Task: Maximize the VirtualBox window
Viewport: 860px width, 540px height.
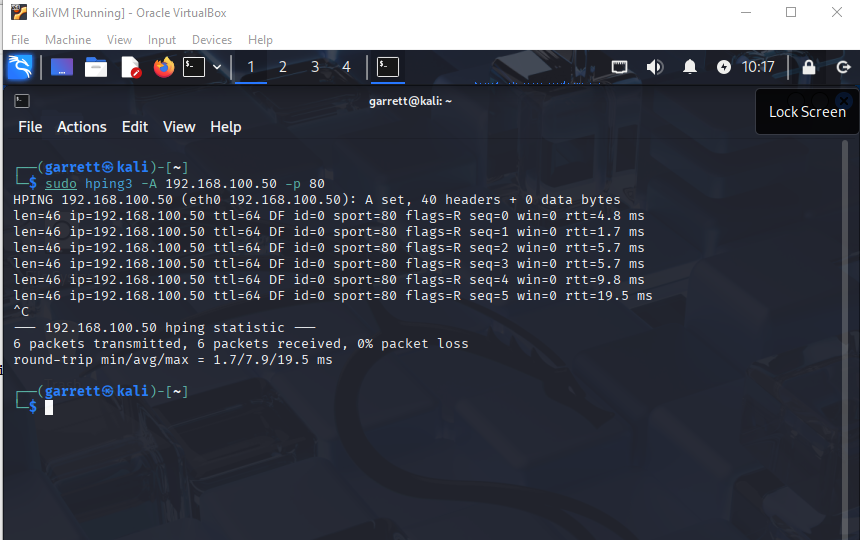Action: tap(791, 12)
